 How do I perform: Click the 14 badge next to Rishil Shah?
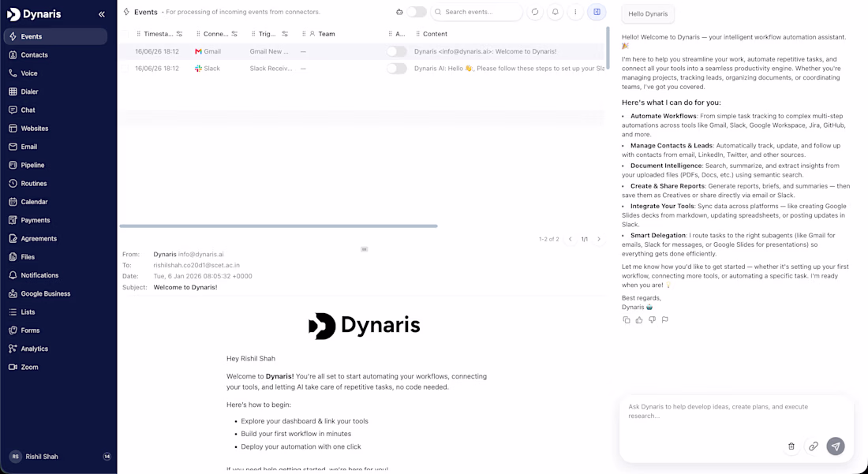(x=107, y=457)
